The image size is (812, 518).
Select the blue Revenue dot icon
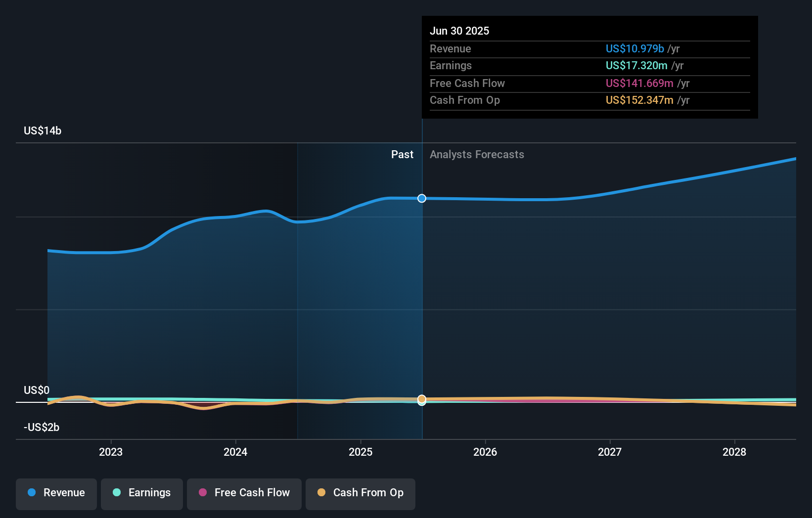pyautogui.click(x=32, y=493)
